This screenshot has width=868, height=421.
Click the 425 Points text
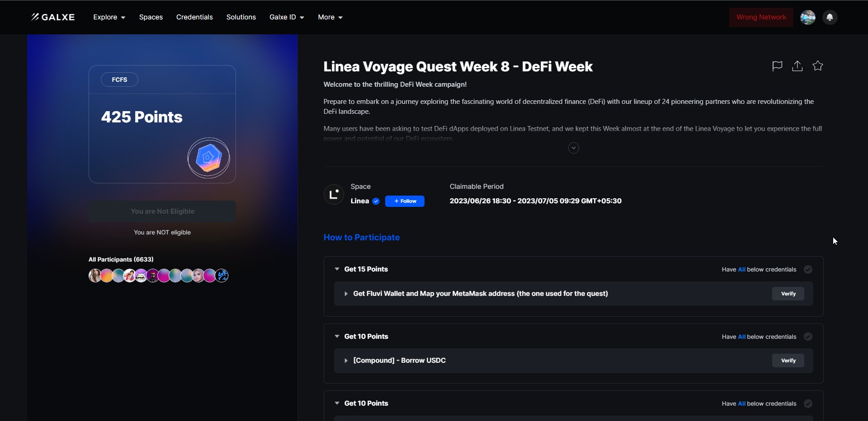[x=142, y=117]
